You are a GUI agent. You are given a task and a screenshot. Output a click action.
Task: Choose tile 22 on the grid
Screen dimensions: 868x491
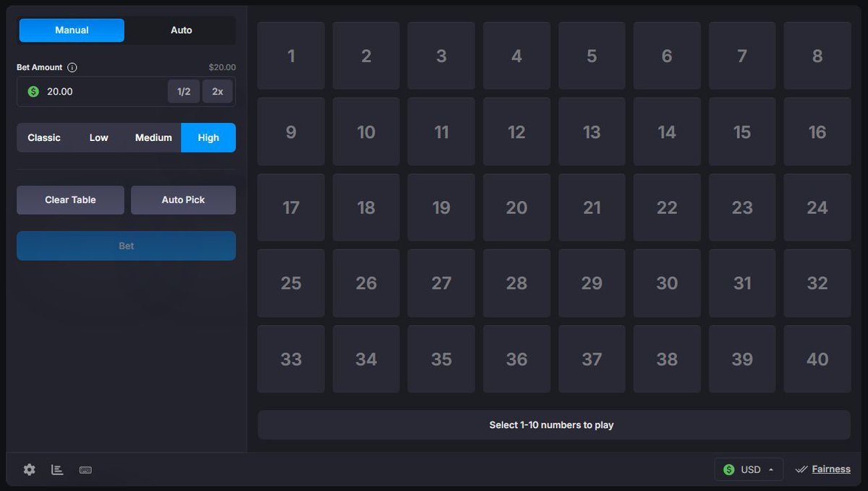point(667,208)
